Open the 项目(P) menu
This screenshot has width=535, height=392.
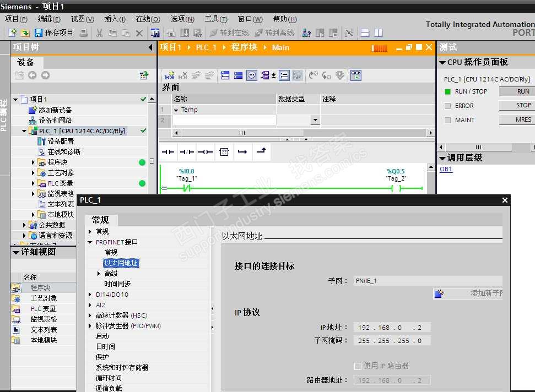point(16,19)
